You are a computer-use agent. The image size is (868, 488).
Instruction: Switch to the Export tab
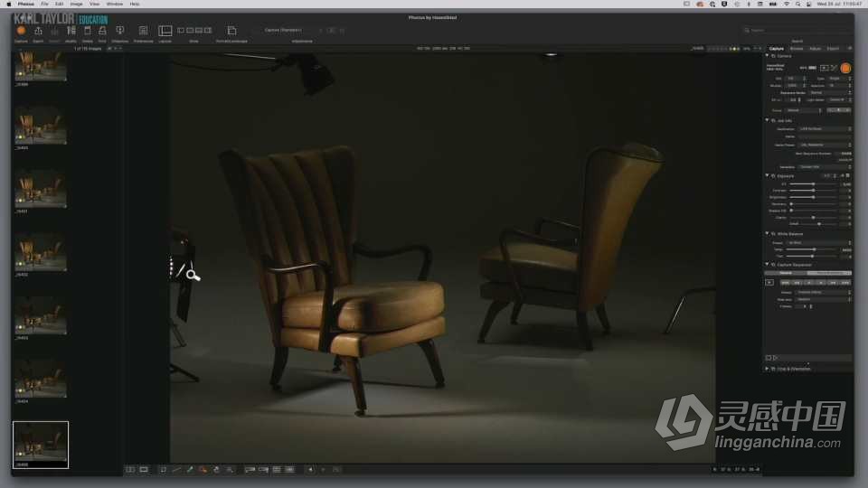coord(833,49)
